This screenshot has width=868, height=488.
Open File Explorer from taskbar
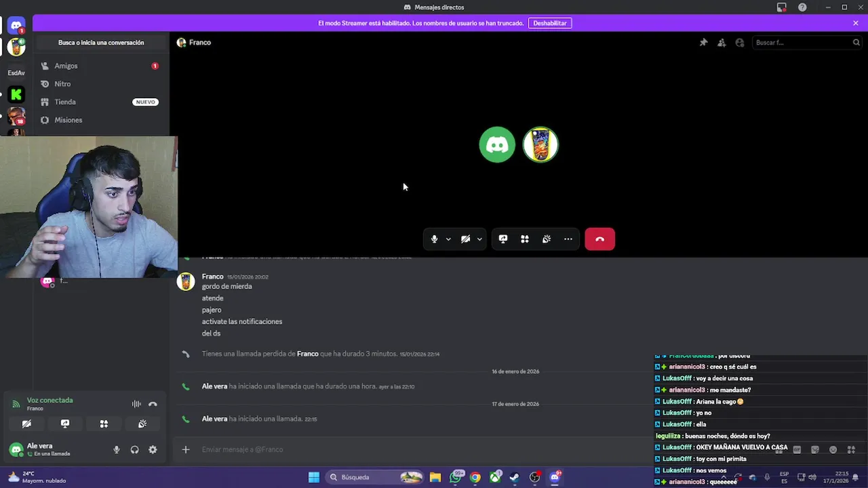pyautogui.click(x=435, y=477)
